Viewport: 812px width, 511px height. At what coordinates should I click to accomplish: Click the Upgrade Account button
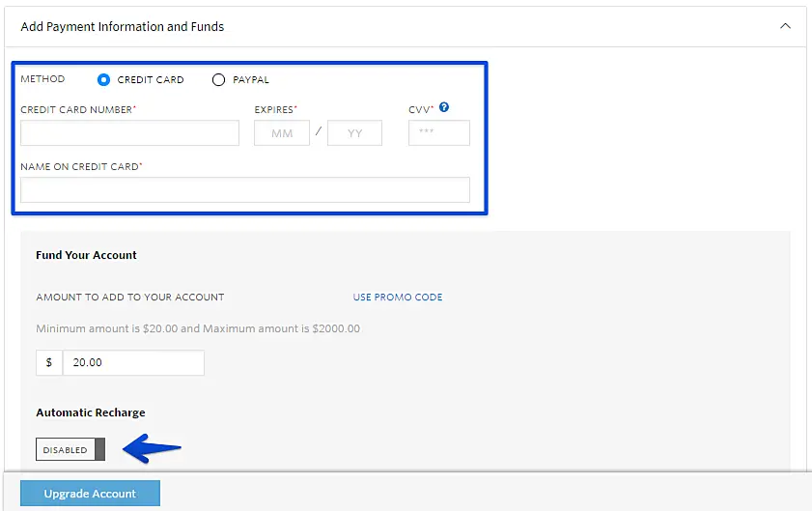[x=90, y=494]
